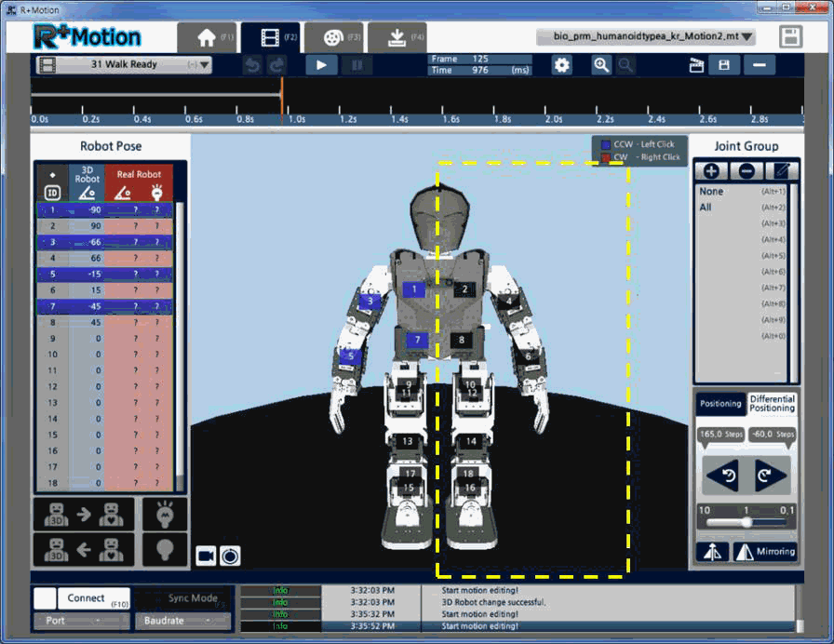Adjust the step size slider handle

[747, 522]
